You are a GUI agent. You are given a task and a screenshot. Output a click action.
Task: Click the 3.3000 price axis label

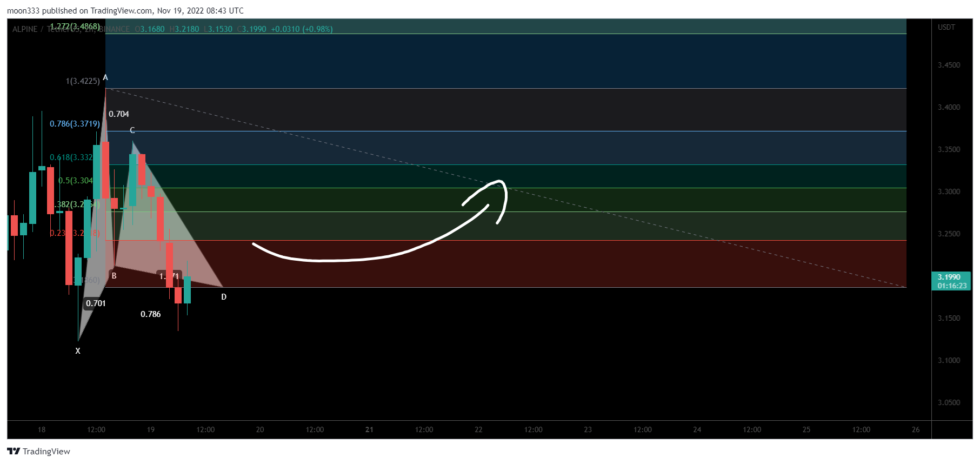click(x=949, y=191)
